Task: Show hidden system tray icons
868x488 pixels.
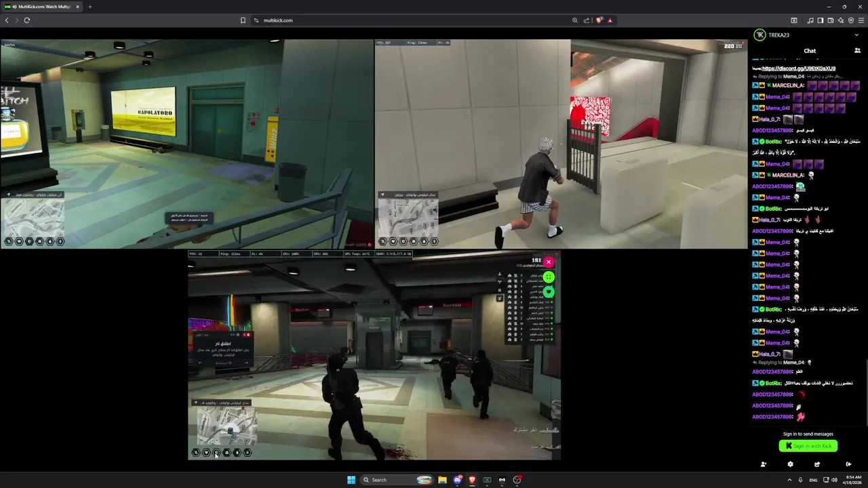Action: [789, 480]
